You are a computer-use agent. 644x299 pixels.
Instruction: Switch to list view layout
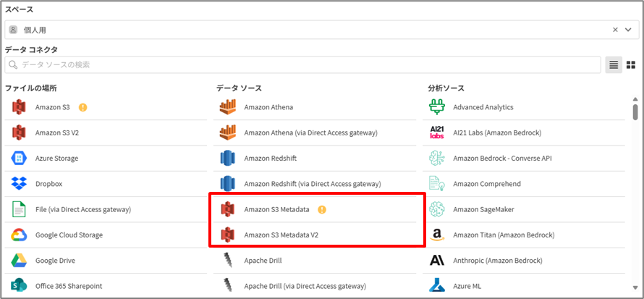(x=614, y=65)
